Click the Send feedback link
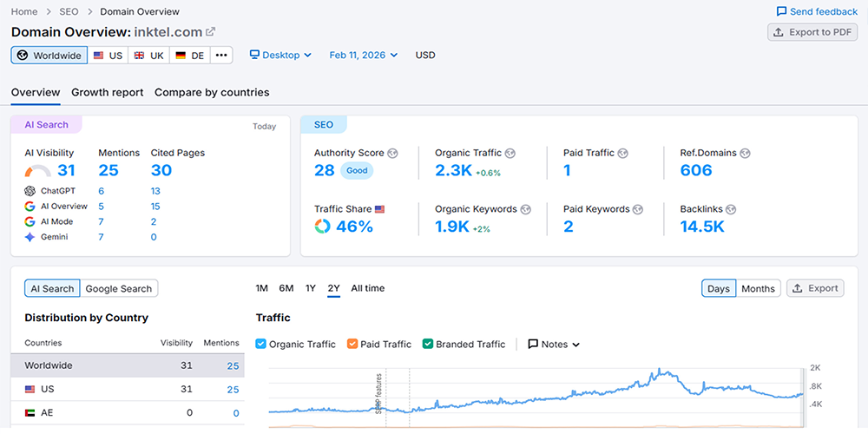This screenshot has height=434, width=868. pyautogui.click(x=817, y=11)
